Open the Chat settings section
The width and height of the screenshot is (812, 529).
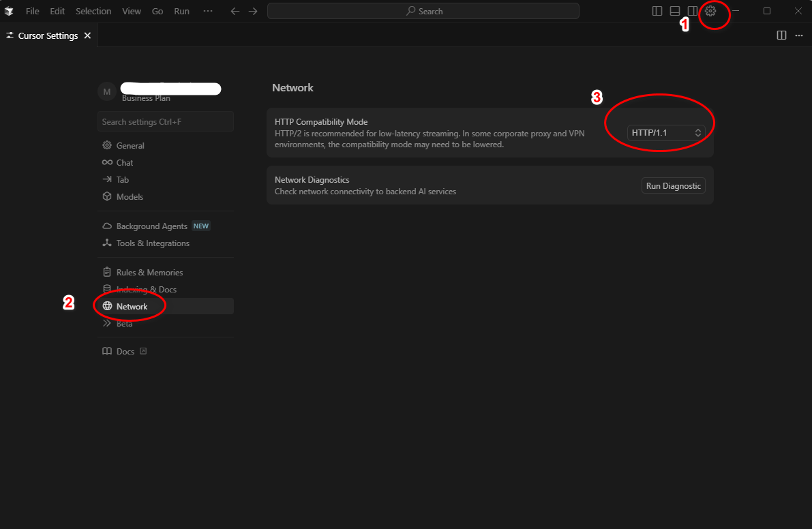click(x=165, y=162)
